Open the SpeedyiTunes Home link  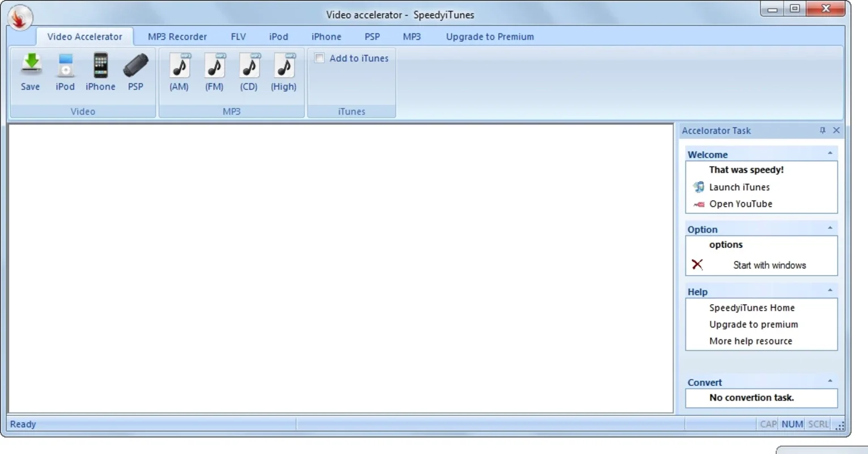pyautogui.click(x=752, y=308)
